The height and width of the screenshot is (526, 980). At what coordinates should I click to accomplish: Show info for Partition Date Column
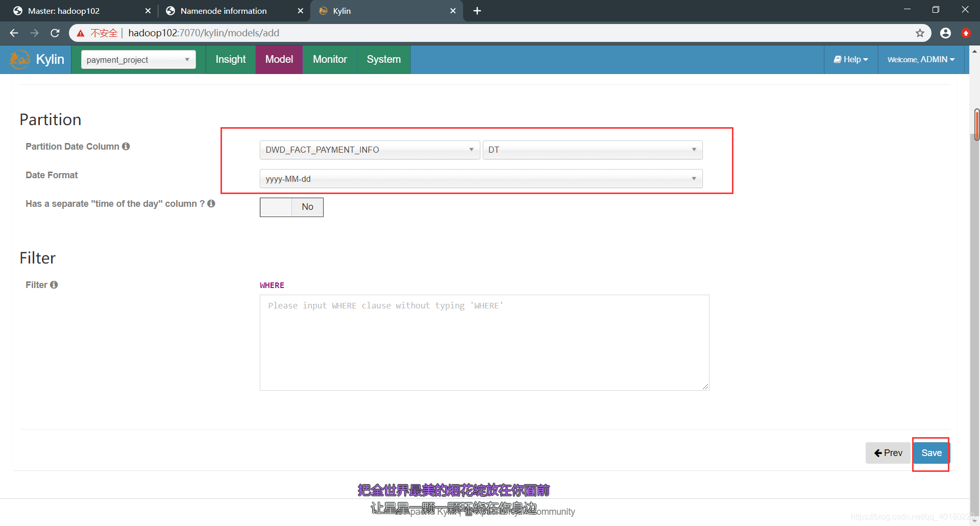pos(126,147)
